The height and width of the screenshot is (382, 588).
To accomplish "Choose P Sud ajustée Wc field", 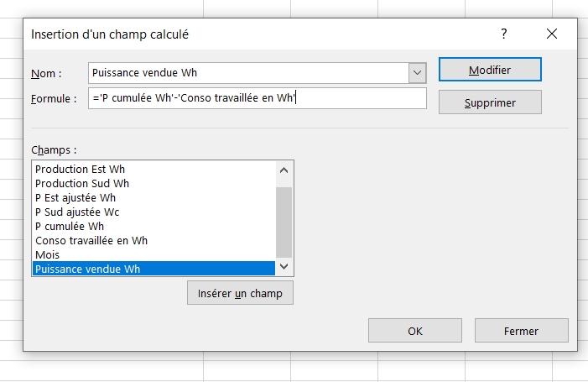I will coord(77,212).
